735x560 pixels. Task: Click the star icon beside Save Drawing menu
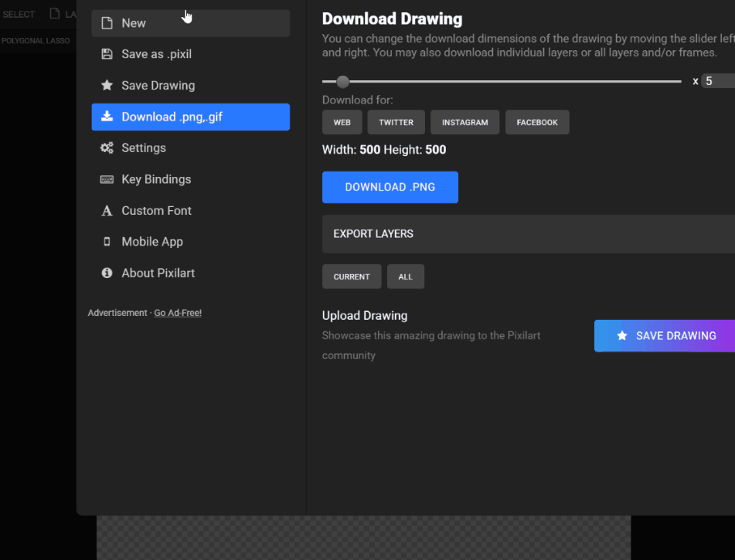(107, 85)
